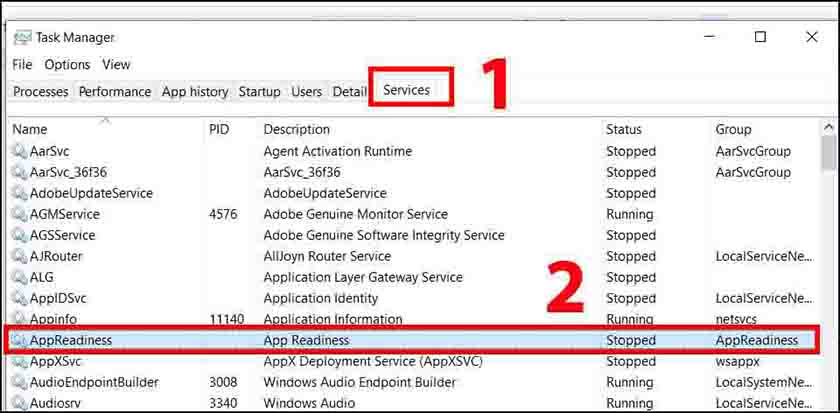This screenshot has width=840, height=413.
Task: Click the AdobeUpdateService gear icon
Action: pyautogui.click(x=19, y=193)
